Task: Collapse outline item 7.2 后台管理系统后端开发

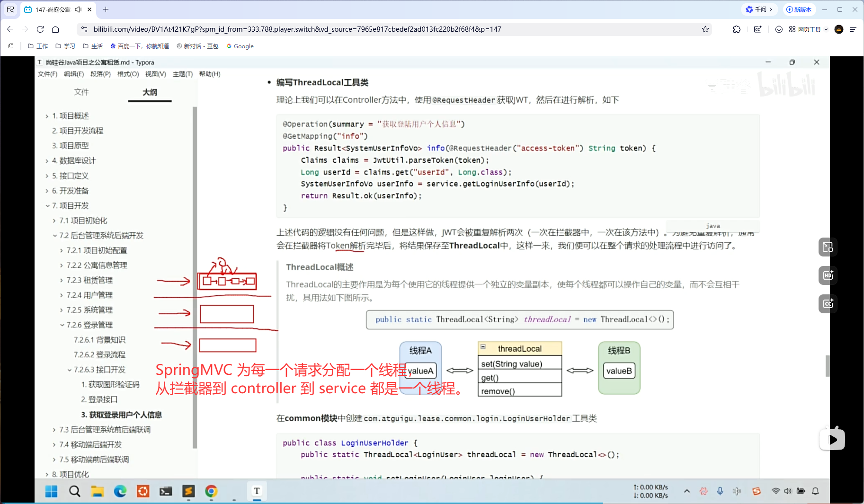Action: click(x=54, y=236)
